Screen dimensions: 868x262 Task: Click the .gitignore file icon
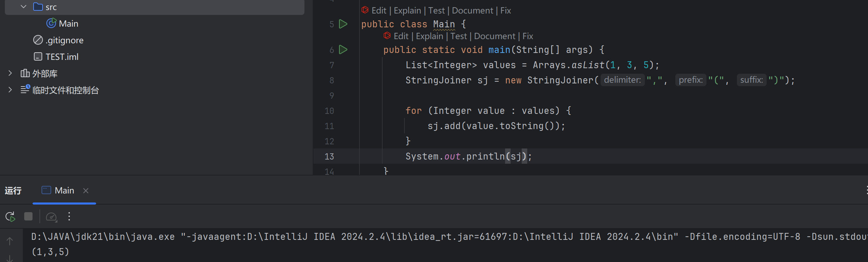38,40
